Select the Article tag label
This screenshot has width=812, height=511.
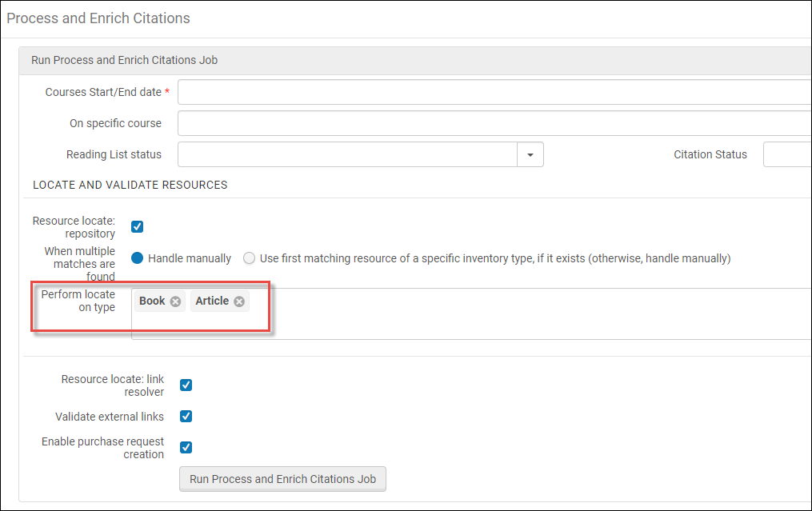(212, 301)
